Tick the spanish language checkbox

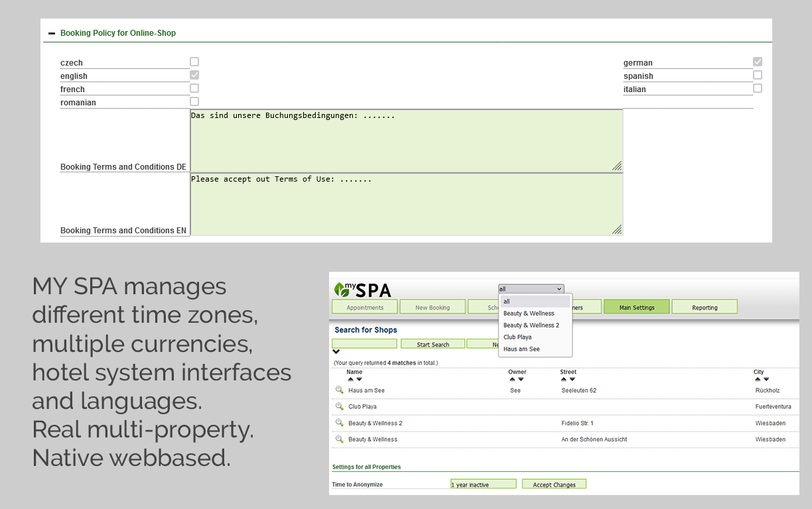coord(757,75)
